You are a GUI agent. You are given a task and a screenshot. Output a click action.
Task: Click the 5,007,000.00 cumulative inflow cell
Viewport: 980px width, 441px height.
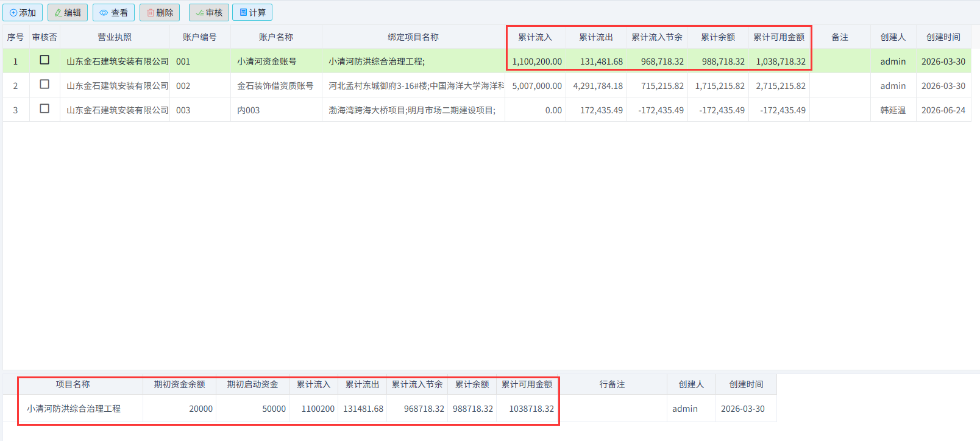click(536, 86)
